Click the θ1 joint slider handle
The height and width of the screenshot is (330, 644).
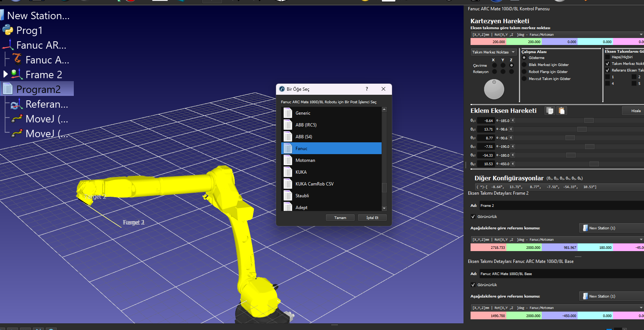coord(589,121)
